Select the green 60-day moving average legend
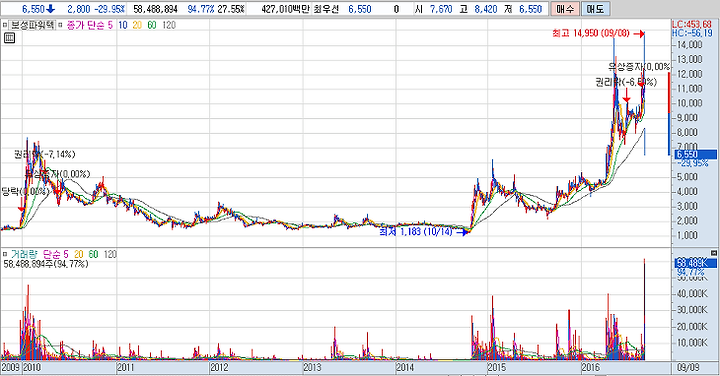The width and height of the screenshot is (720, 376). (x=152, y=25)
